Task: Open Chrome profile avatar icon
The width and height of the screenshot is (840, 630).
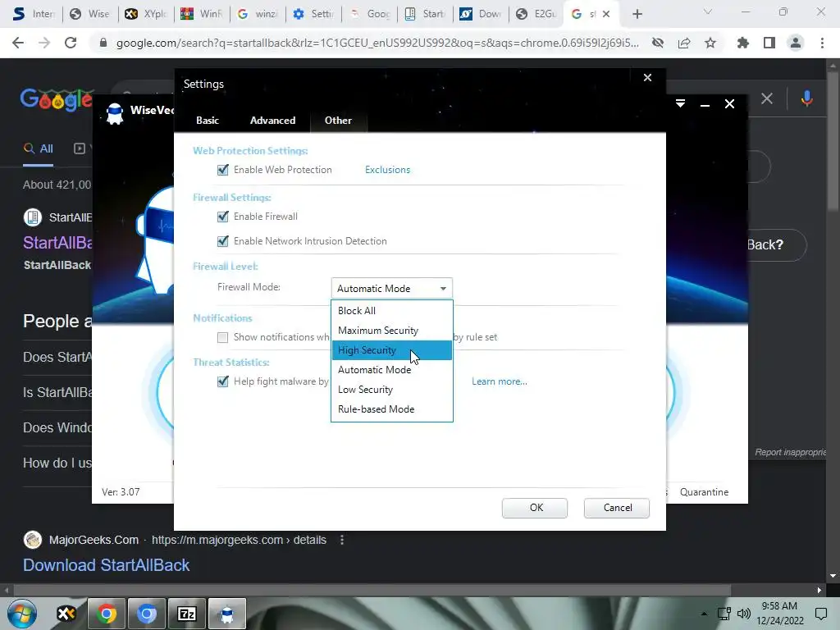Action: click(796, 43)
